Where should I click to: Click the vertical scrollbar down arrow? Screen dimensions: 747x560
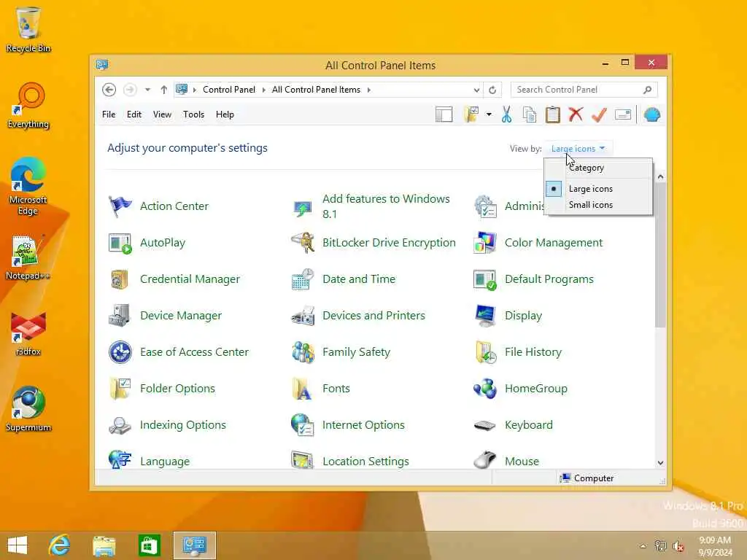pyautogui.click(x=660, y=463)
